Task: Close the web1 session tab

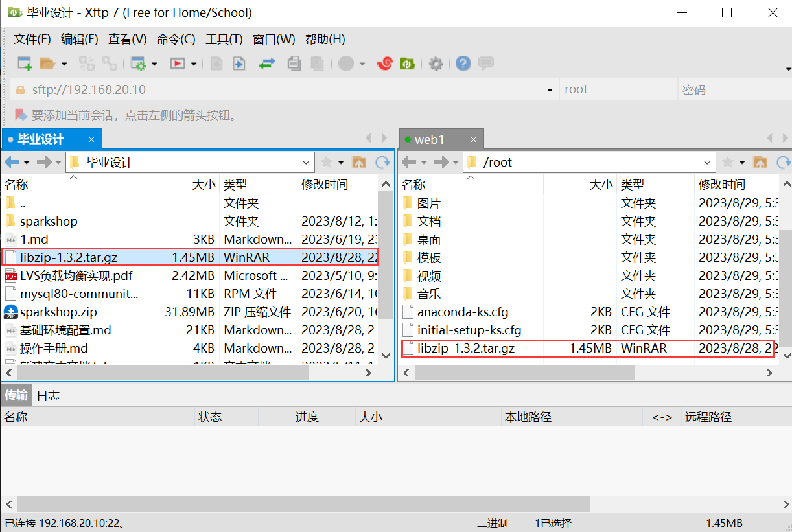Action: [474, 139]
